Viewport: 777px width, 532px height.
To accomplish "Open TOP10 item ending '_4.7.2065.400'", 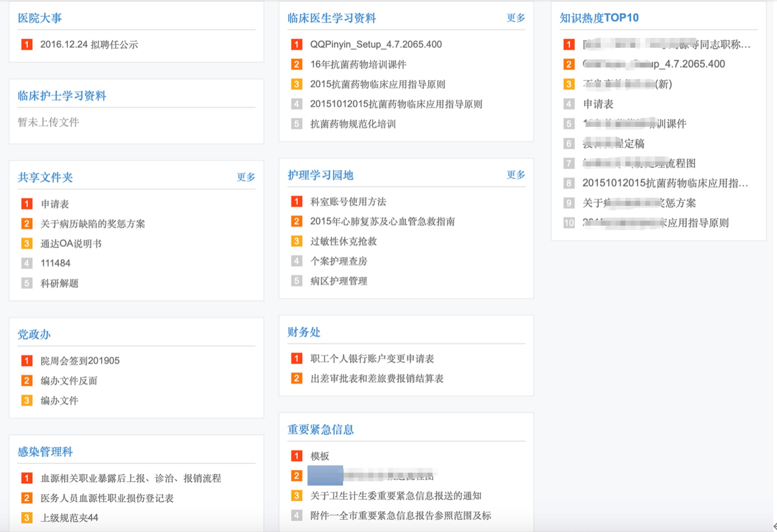I will [654, 64].
